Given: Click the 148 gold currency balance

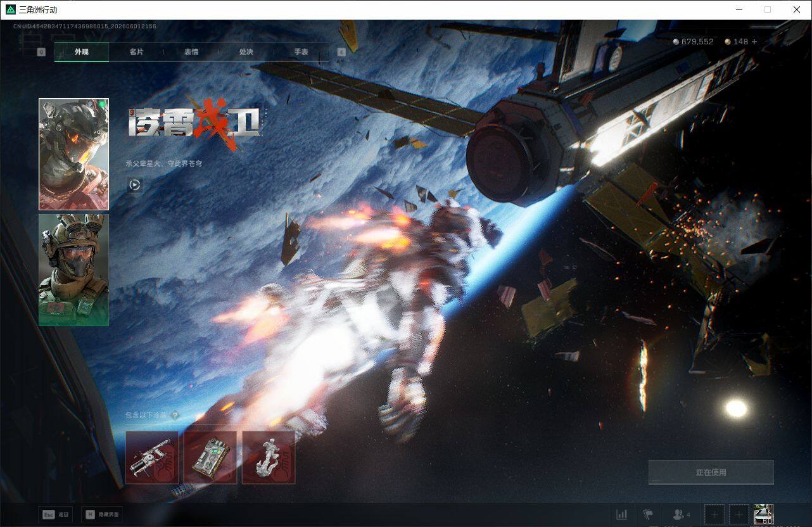Looking at the screenshot, I should pos(737,42).
